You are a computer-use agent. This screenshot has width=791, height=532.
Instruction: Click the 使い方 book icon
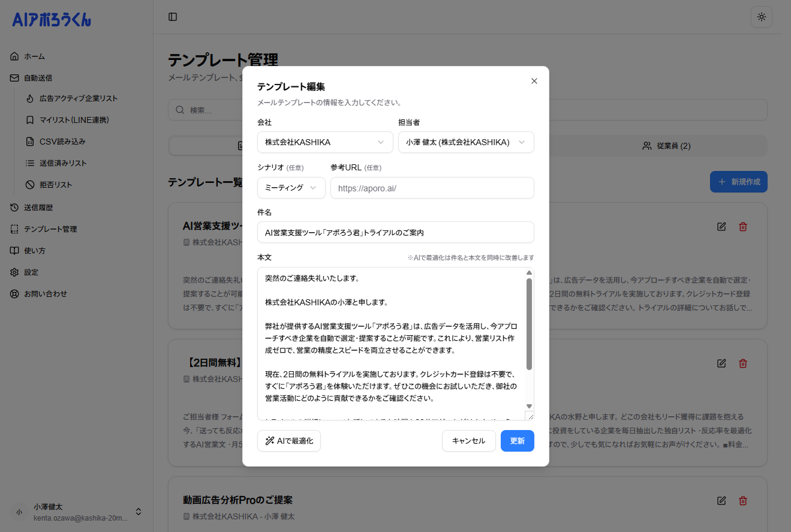pos(14,250)
